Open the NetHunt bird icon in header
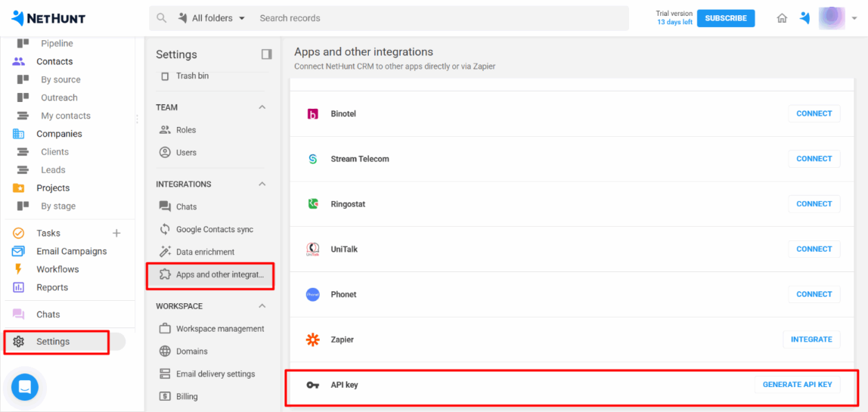Image resolution: width=868 pixels, height=412 pixels. click(x=804, y=18)
